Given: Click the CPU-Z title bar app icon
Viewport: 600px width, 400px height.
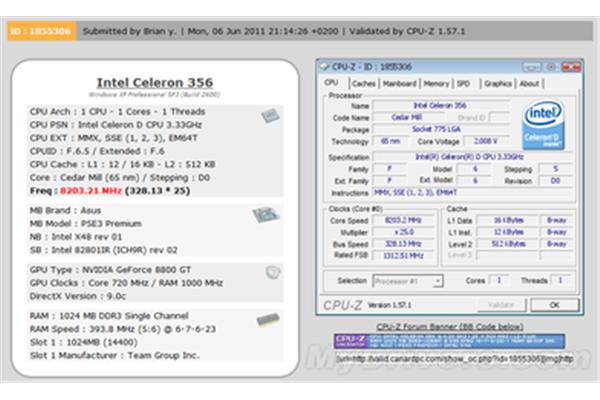Looking at the screenshot, I should [x=324, y=67].
